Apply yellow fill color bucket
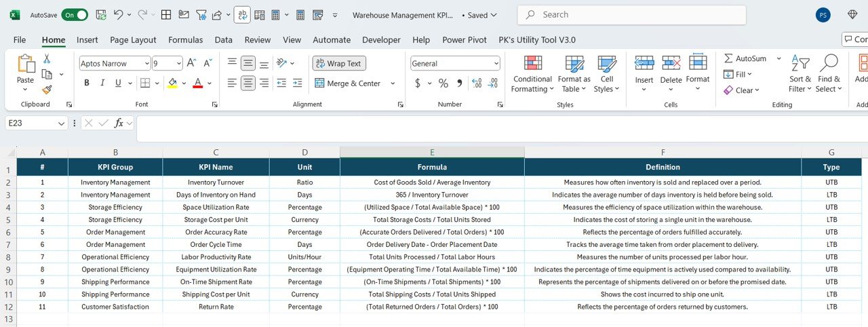This screenshot has width=868, height=327. pos(172,83)
